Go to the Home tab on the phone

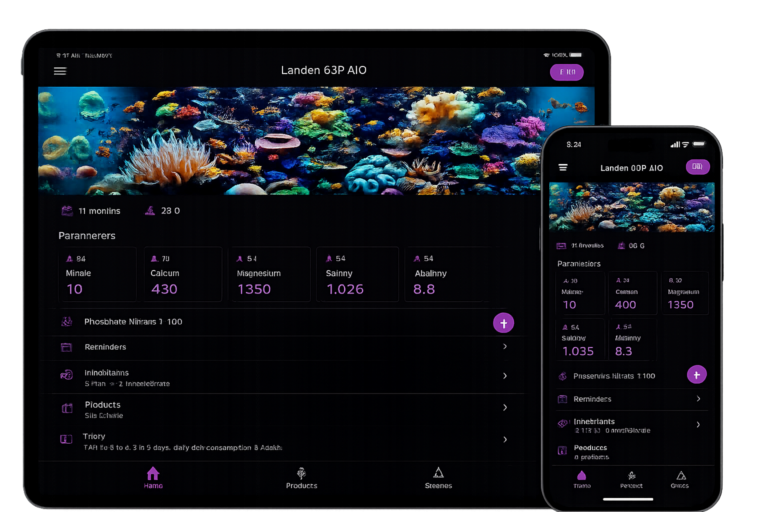pos(582,480)
